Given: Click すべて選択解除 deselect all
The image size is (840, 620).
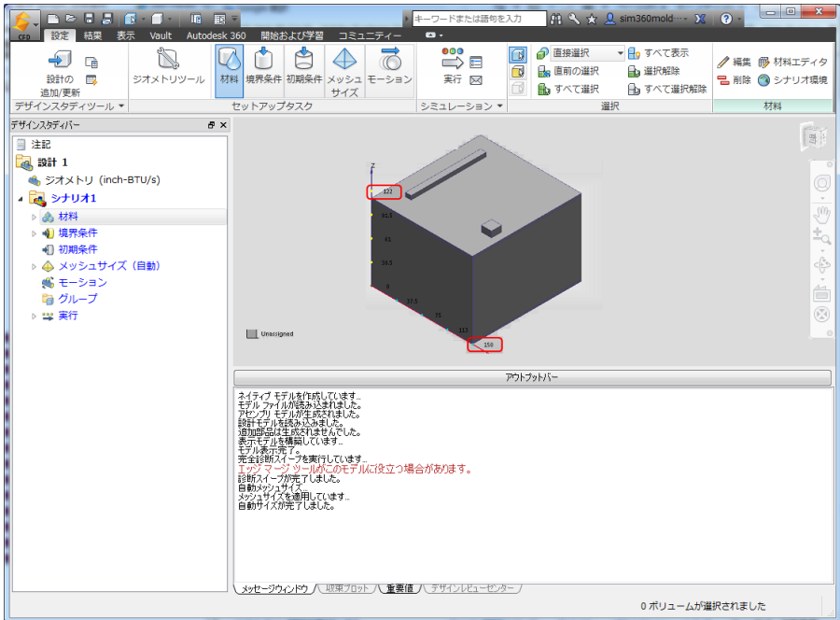Looking at the screenshot, I should [667, 89].
